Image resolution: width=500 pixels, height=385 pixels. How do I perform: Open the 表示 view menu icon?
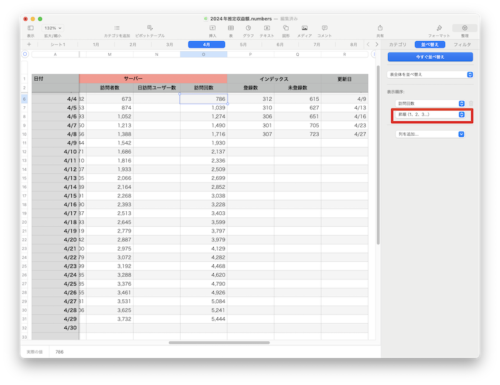pos(30,28)
